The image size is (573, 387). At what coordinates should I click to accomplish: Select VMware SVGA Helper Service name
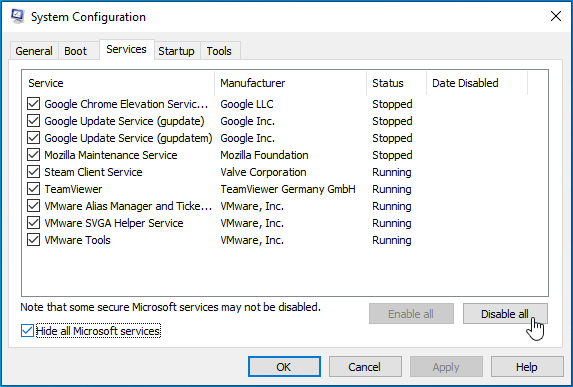[x=114, y=223]
